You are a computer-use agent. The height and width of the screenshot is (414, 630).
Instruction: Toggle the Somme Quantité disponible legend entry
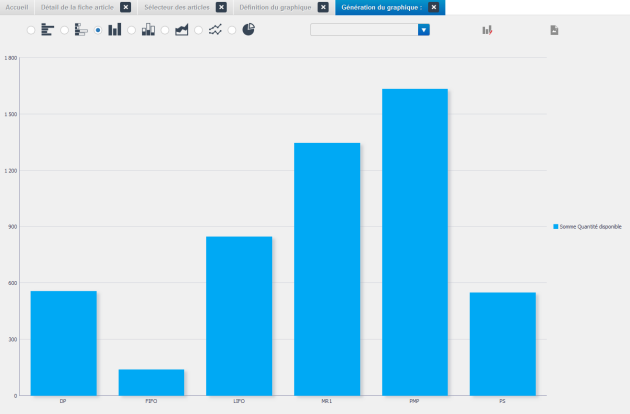point(589,227)
